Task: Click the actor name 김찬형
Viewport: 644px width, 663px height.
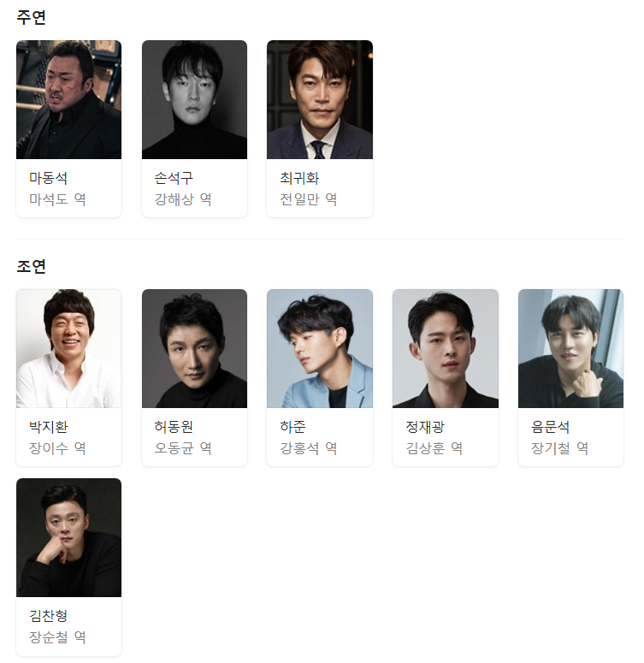Action: point(48,616)
